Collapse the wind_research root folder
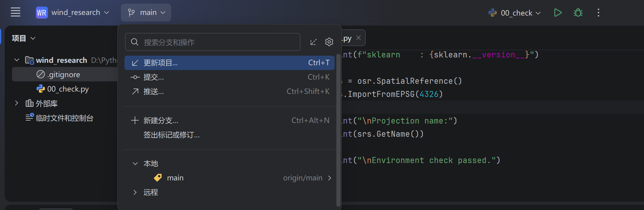Screen dimensions: 644x210 tap(17, 60)
